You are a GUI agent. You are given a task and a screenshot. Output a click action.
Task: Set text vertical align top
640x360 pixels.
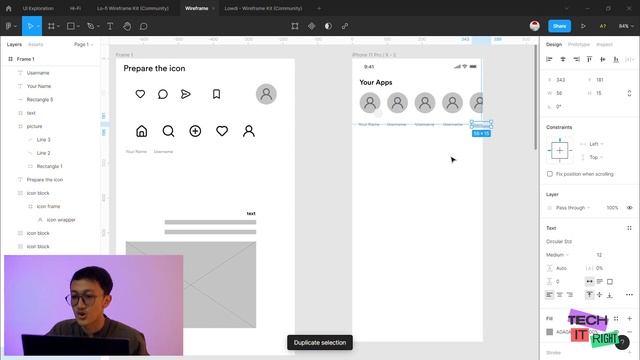(x=589, y=295)
